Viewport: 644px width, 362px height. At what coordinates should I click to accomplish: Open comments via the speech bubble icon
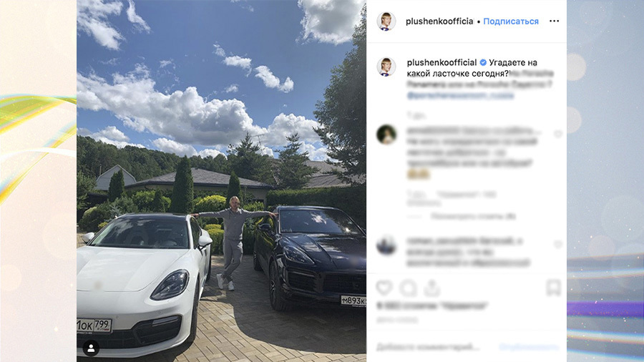coord(409,288)
